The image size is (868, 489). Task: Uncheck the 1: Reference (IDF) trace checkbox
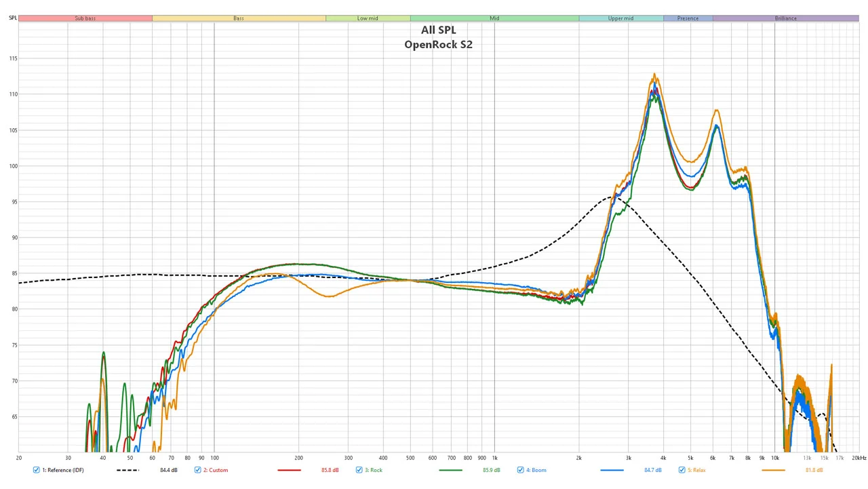tap(37, 470)
